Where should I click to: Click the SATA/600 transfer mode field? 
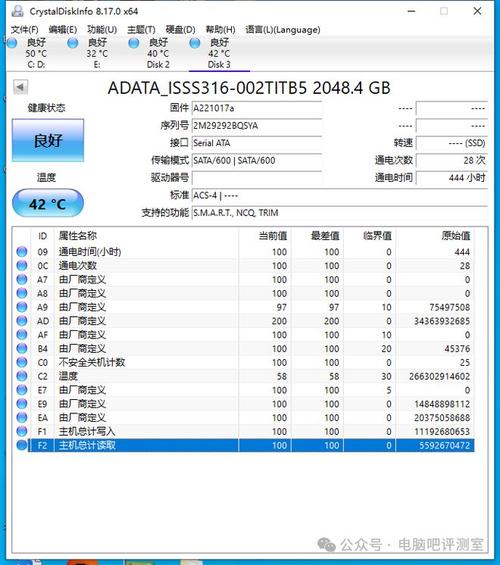(x=256, y=160)
